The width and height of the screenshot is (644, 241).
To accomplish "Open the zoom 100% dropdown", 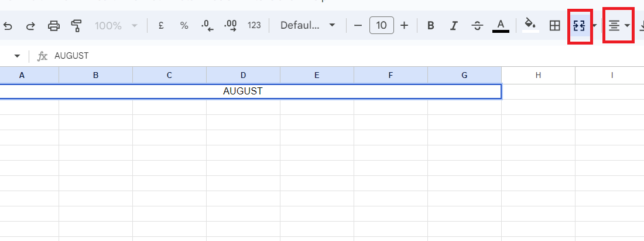I will click(x=117, y=26).
